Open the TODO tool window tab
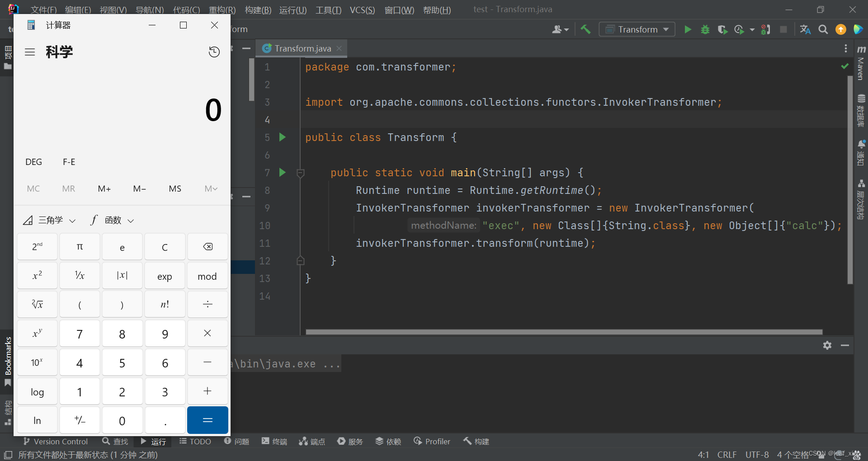The width and height of the screenshot is (868, 461). click(195, 441)
